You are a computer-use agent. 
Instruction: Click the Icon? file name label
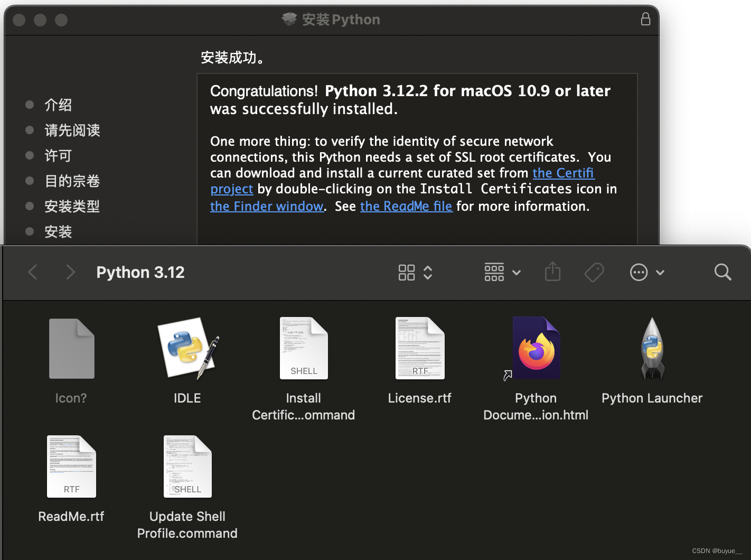tap(71, 398)
